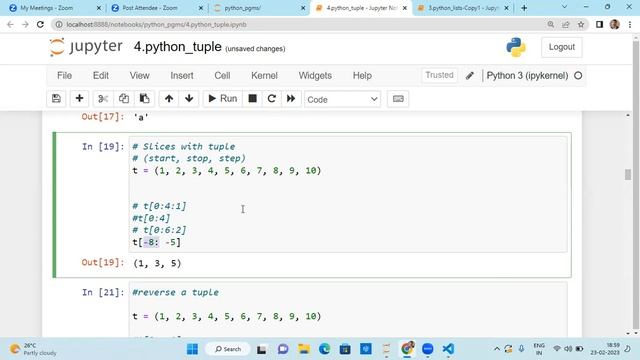Open the Windows Start menu
The image size is (640, 360).
[192, 349]
